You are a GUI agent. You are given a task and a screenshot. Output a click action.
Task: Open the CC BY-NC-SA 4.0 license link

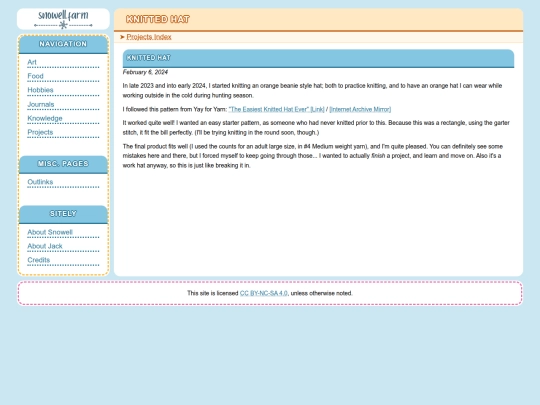263,293
